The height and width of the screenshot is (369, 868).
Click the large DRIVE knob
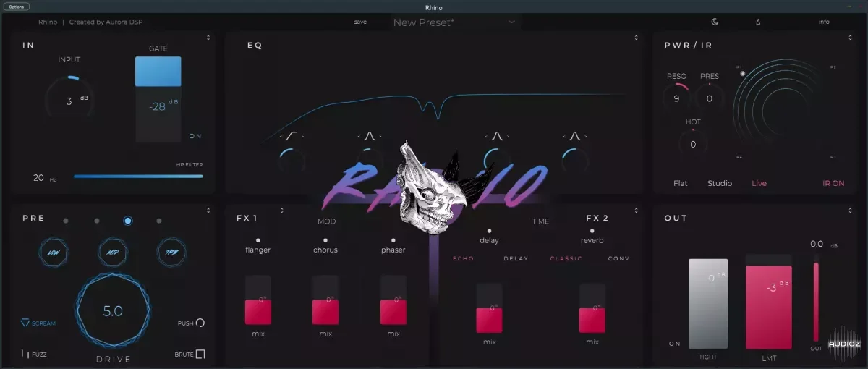pos(113,312)
